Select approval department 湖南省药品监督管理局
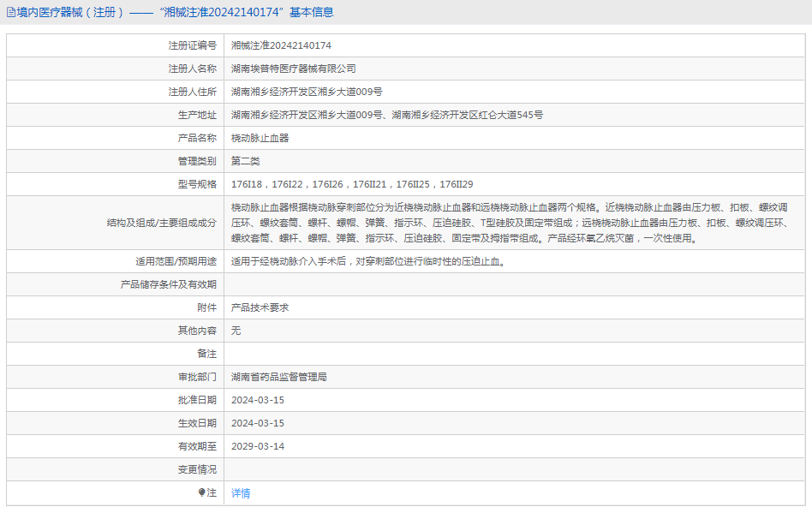Viewport: 812px width, 513px height. click(279, 377)
